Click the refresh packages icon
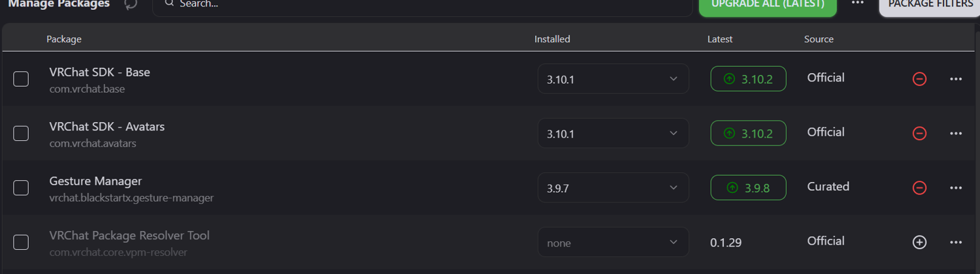This screenshot has height=274, width=980. pyautogui.click(x=131, y=4)
